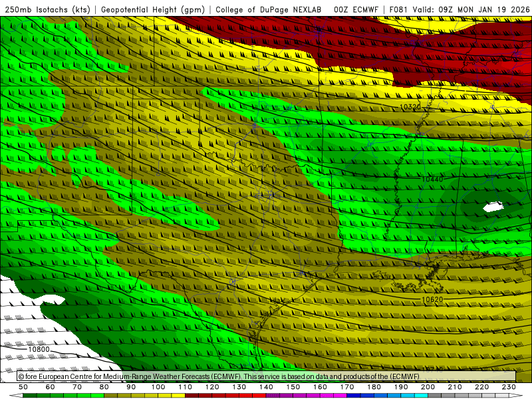Click 'College of DuPage NEXLAB' in header

pos(268,9)
